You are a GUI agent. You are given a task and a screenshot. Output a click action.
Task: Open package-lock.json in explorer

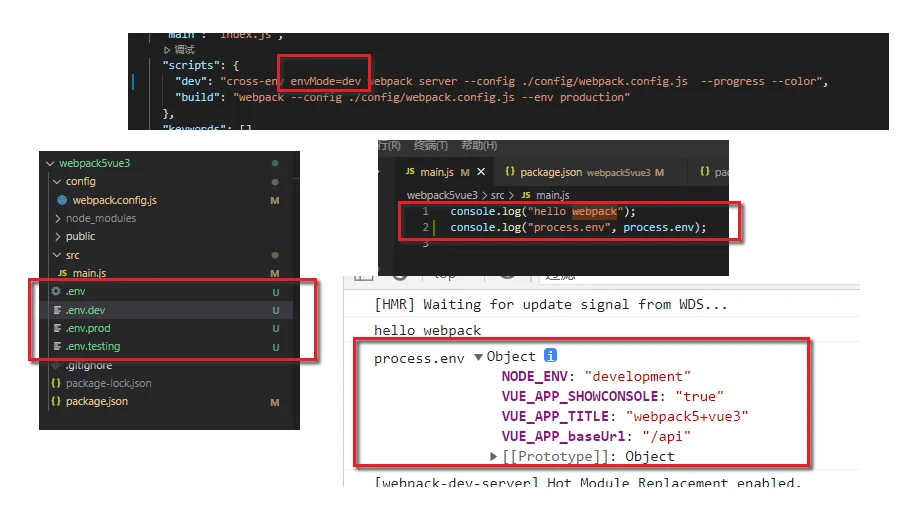(x=108, y=383)
